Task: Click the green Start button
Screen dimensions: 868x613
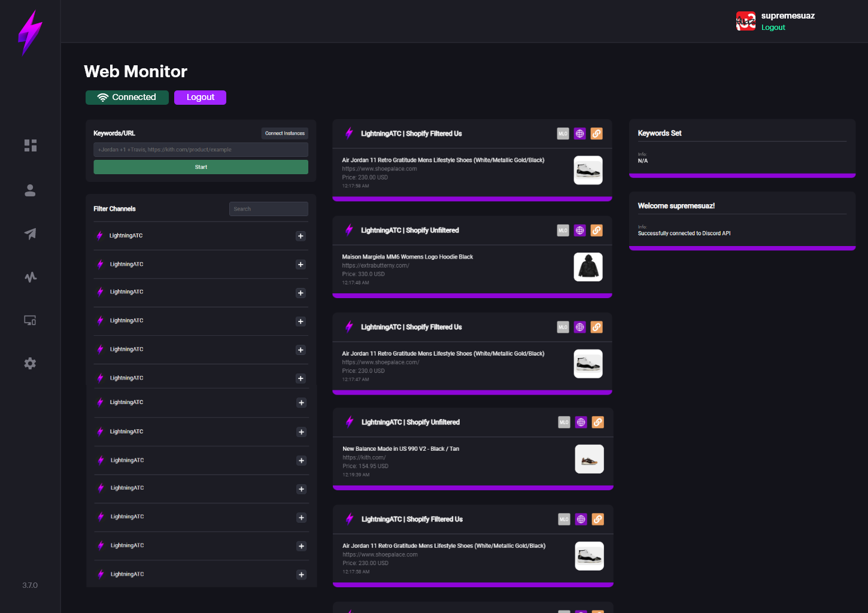Action: [x=201, y=167]
